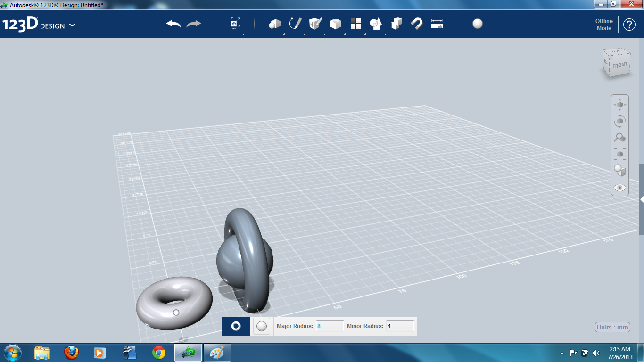The width and height of the screenshot is (644, 362).
Task: Open the Sketch tool
Action: tap(295, 24)
